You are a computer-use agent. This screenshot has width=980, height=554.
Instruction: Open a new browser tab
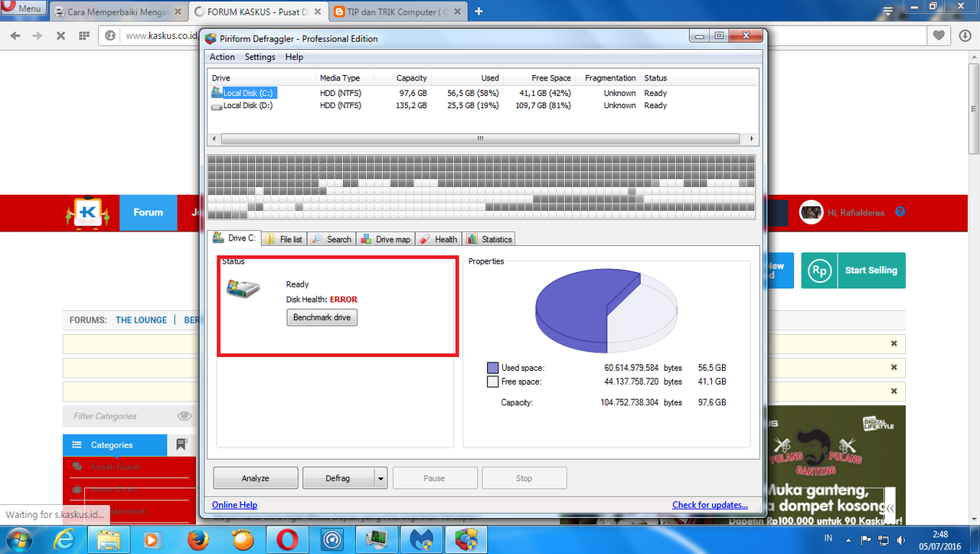coord(479,11)
